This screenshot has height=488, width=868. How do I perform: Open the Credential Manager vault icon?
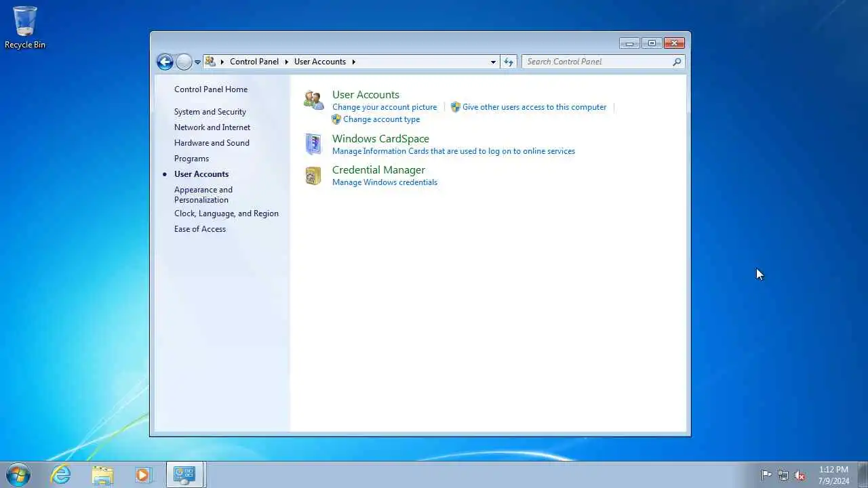pos(313,176)
